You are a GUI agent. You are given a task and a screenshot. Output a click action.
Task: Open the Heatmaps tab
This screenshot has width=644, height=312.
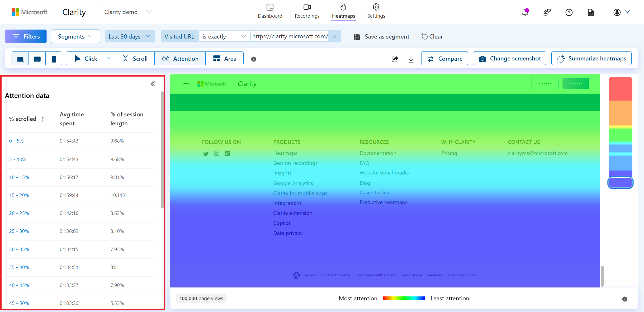pos(343,11)
